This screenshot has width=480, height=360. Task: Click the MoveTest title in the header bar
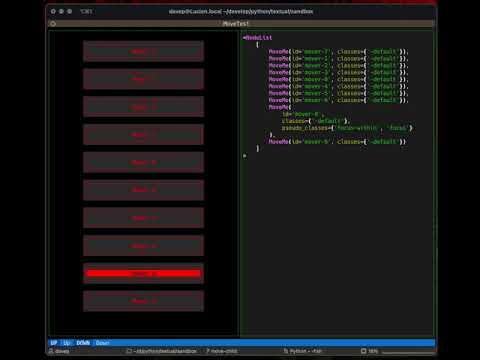click(x=236, y=24)
